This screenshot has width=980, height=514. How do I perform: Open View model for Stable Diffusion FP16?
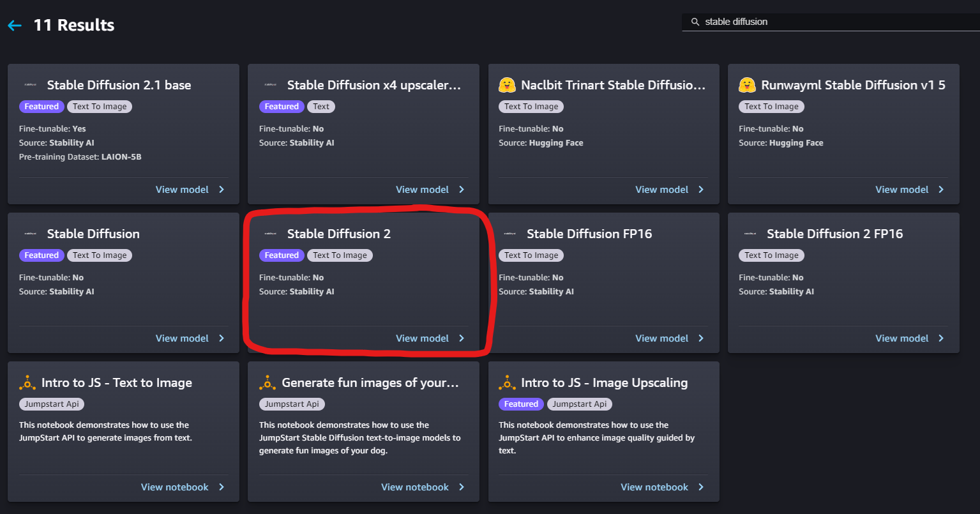point(661,338)
